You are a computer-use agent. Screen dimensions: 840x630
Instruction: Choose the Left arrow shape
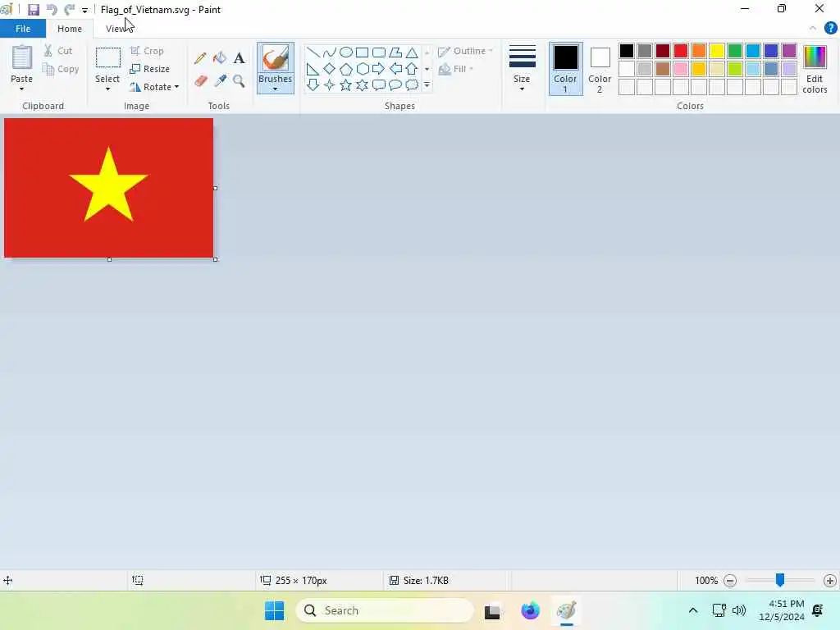(x=395, y=69)
